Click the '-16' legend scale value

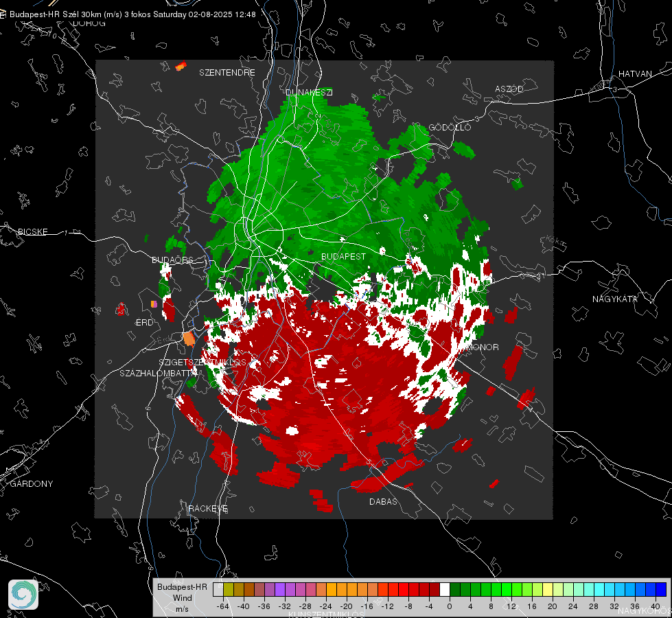[367, 606]
